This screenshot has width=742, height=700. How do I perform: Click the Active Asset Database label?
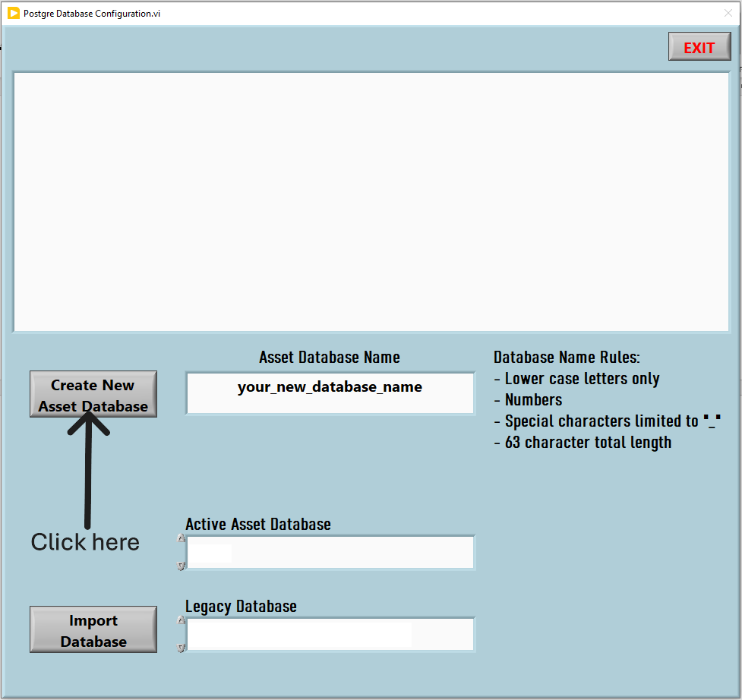(258, 524)
